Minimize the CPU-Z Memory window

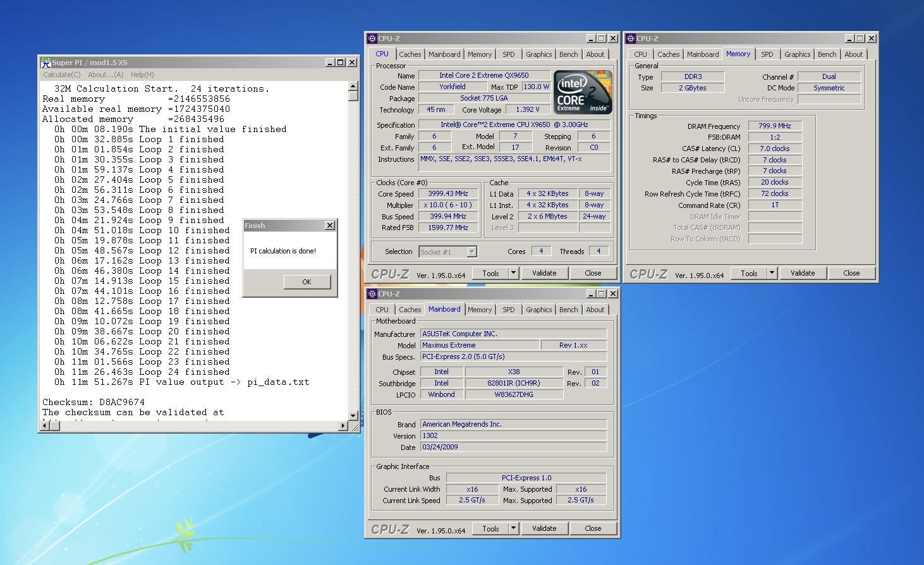(x=849, y=39)
